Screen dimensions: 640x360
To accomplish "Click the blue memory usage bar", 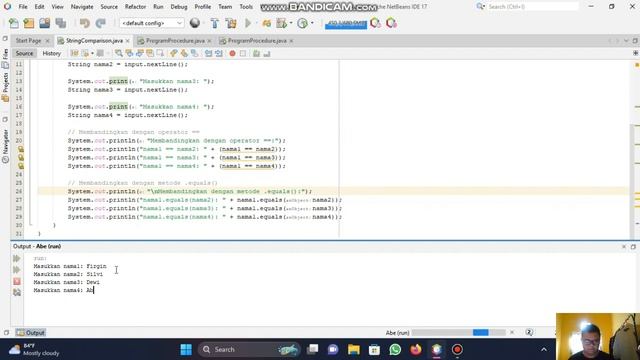I will [346, 24].
